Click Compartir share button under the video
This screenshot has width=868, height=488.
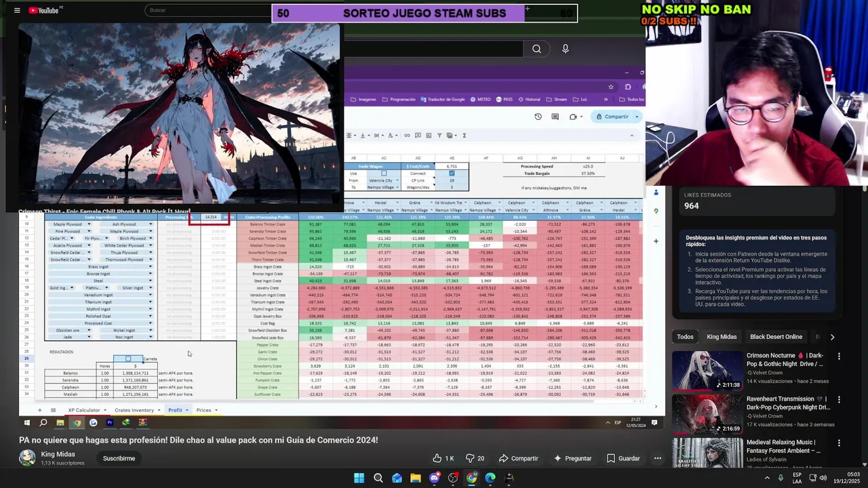tap(519, 458)
